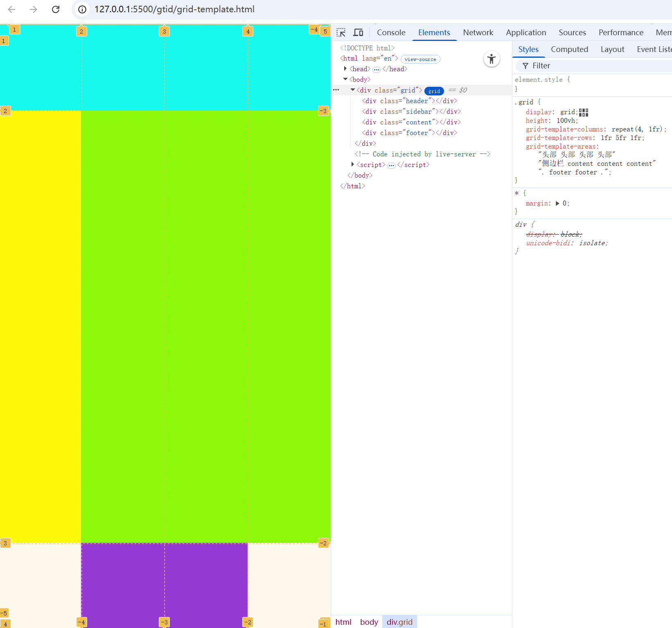
Task: Click the cyan header area on the page
Action: pyautogui.click(x=165, y=68)
